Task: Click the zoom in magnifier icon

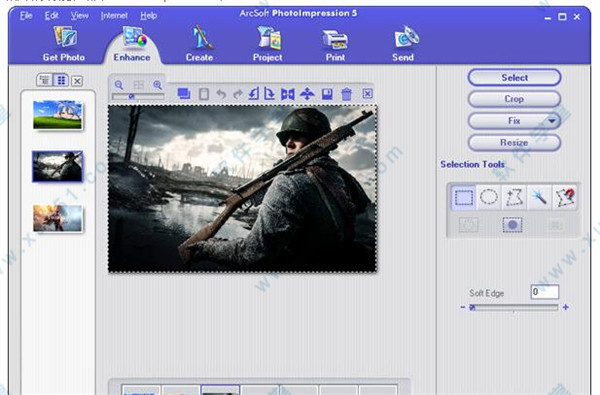Action: (158, 85)
